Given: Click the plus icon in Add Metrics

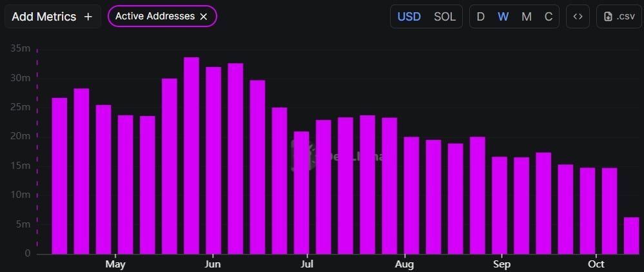Looking at the screenshot, I should pyautogui.click(x=88, y=17).
